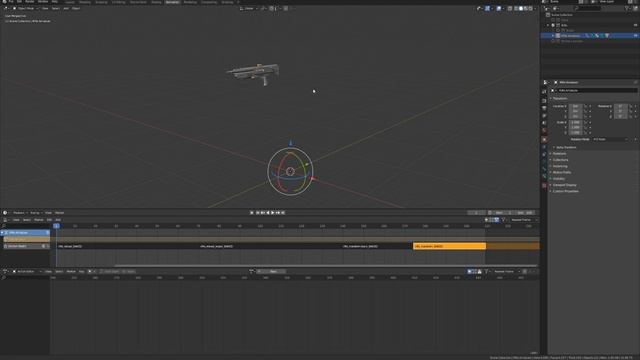
Task: Open the outliner filter options
Action: coord(628,8)
